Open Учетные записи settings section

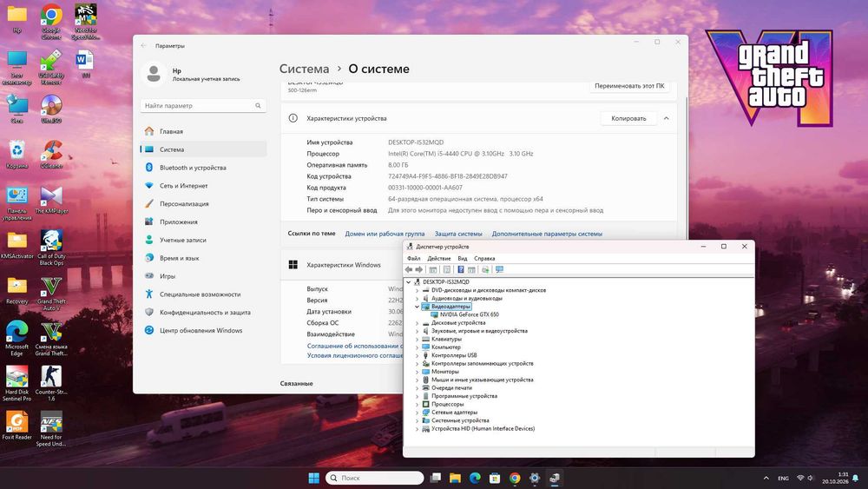(x=203, y=240)
